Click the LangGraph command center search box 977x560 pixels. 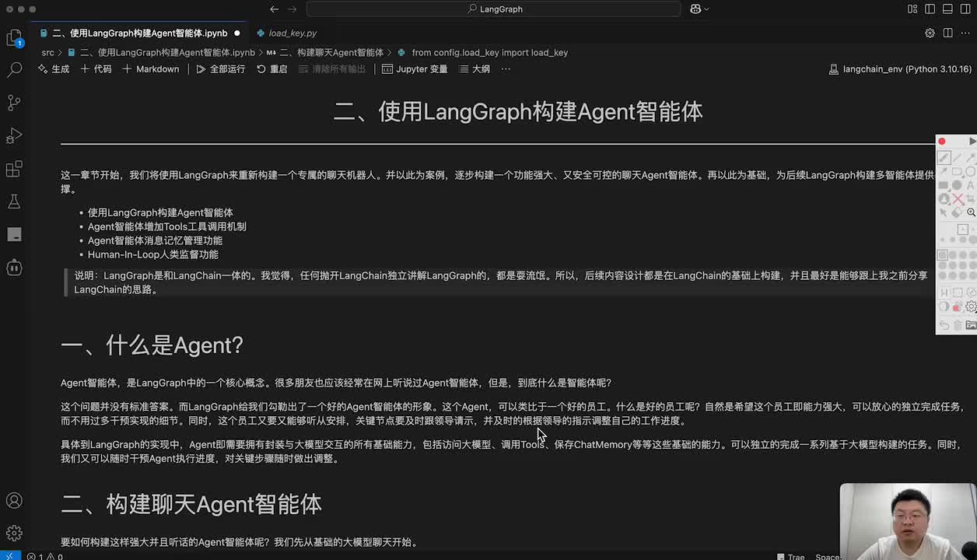click(494, 9)
